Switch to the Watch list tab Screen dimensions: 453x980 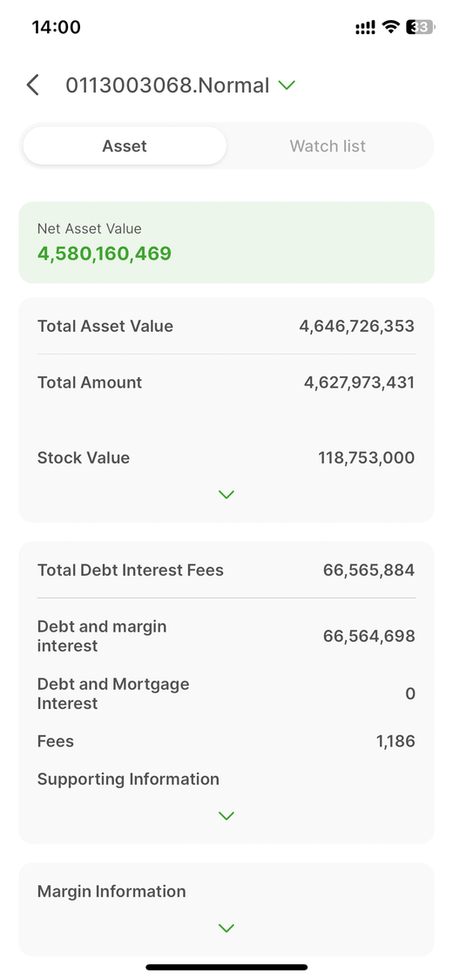(328, 146)
